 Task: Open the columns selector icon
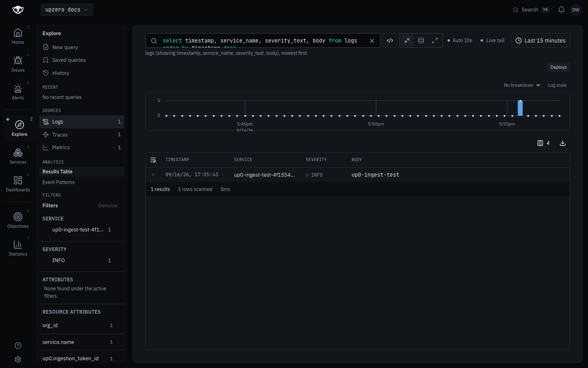point(543,143)
